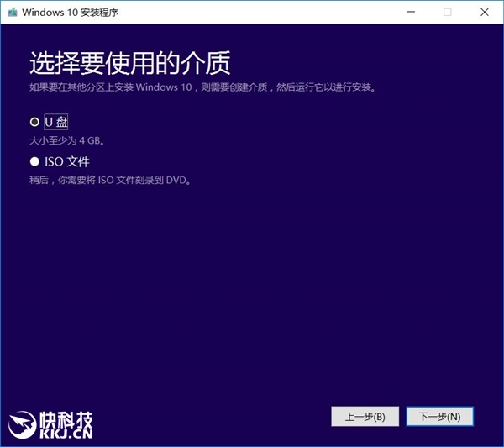
Task: Select the U 盘 radio button
Action: click(x=34, y=122)
